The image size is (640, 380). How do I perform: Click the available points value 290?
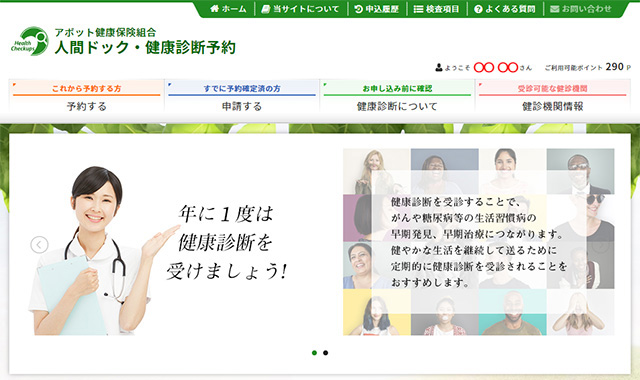pyautogui.click(x=615, y=67)
